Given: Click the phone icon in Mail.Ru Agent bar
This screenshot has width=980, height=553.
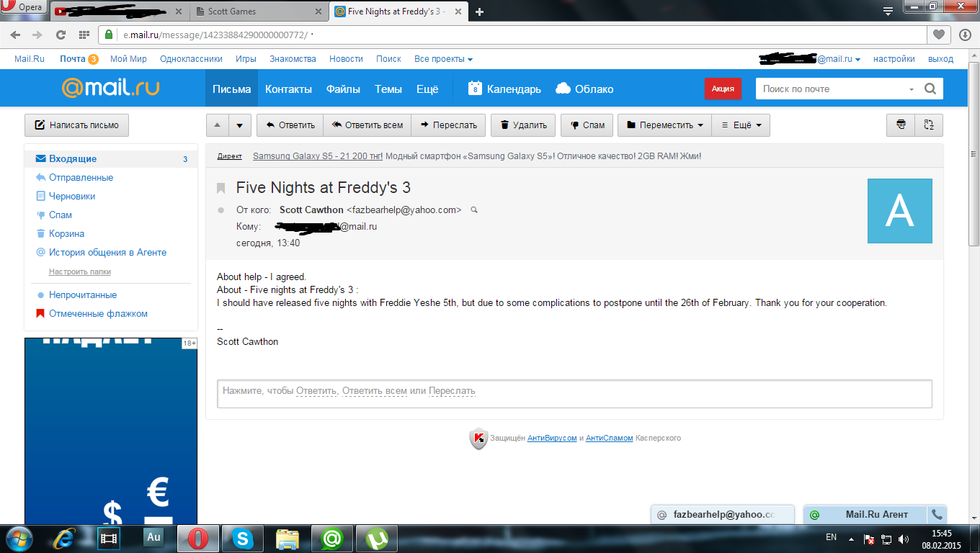Looking at the screenshot, I should point(937,514).
